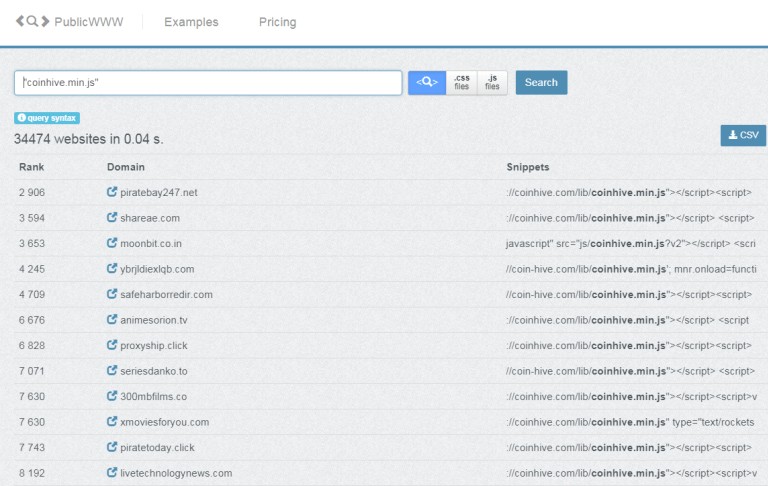
Task: Select rank value 7 743
Action: pyautogui.click(x=32, y=447)
